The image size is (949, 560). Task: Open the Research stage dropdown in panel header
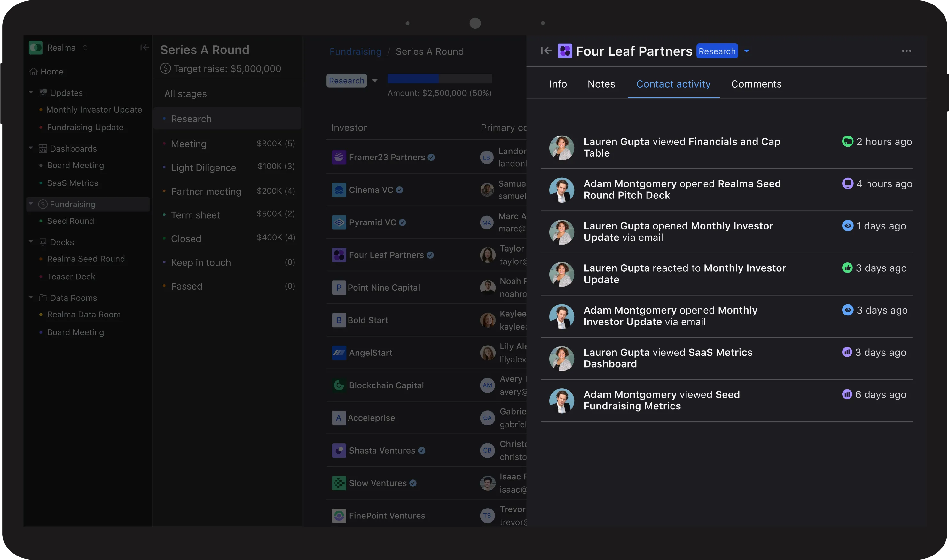pos(746,51)
